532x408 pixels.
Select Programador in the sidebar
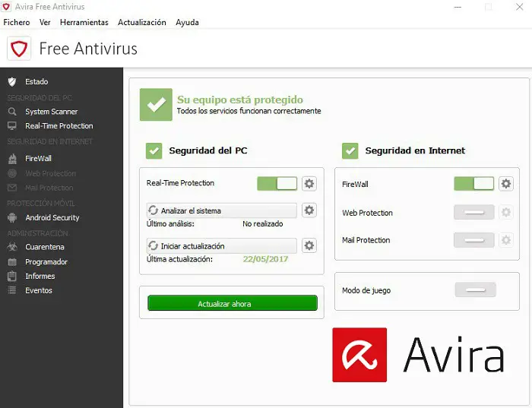click(46, 262)
